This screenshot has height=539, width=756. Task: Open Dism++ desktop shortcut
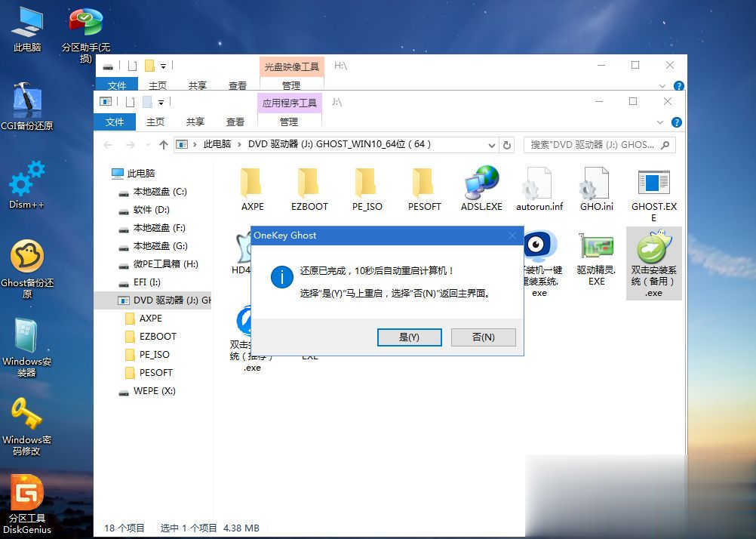[27, 185]
